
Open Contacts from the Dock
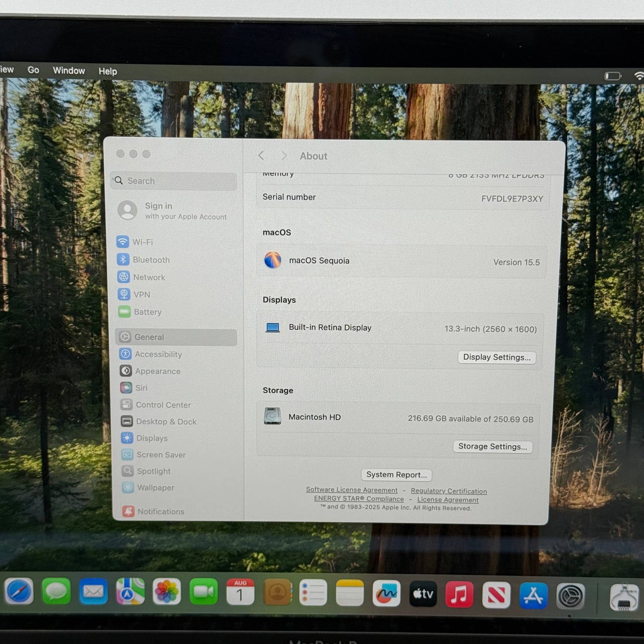coord(277,592)
